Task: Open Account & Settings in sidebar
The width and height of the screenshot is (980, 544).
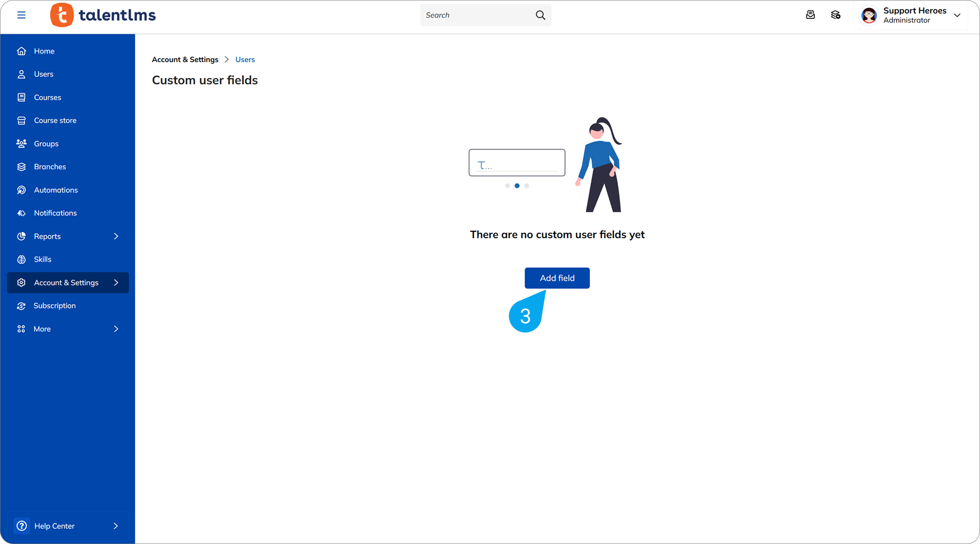Action: coord(66,283)
